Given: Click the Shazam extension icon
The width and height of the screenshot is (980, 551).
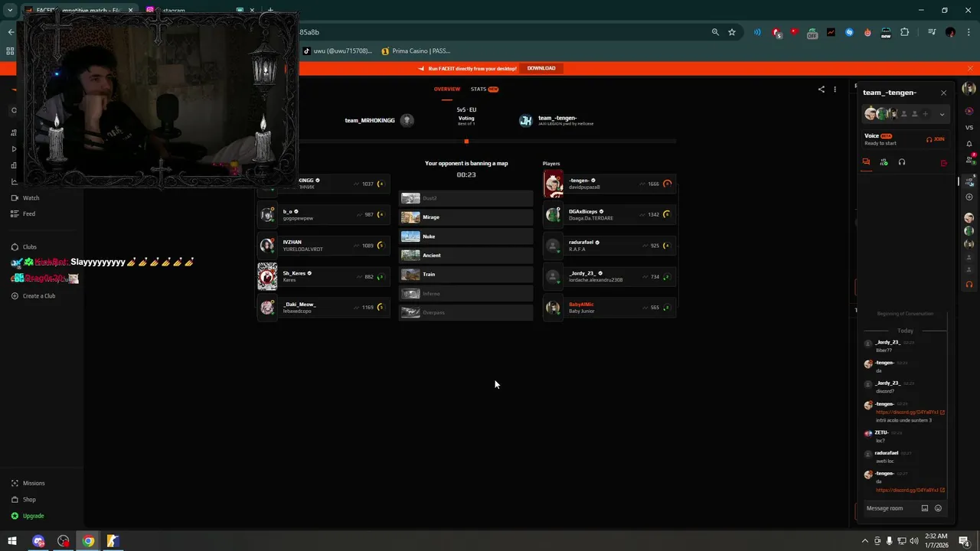Looking at the screenshot, I should point(849,32).
